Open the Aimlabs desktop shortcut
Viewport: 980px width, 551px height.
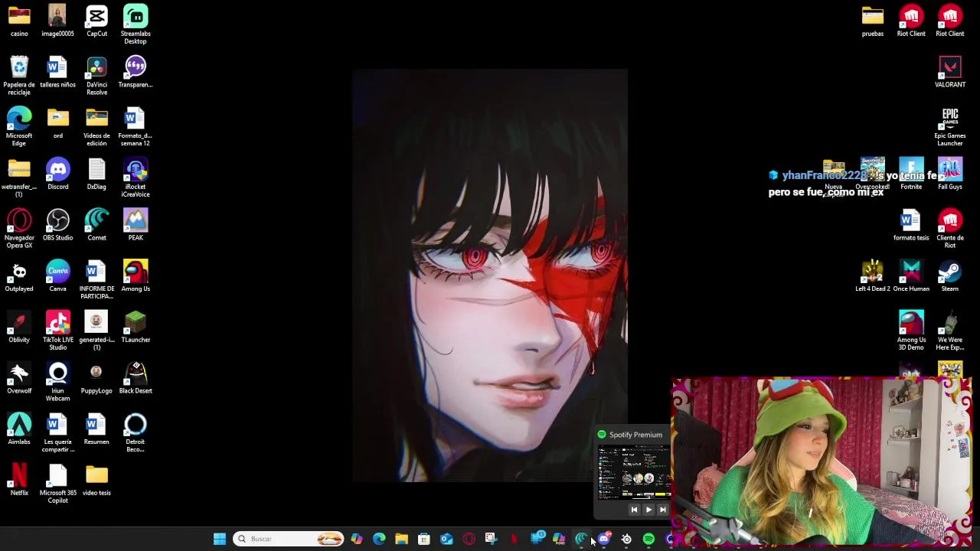(x=19, y=429)
